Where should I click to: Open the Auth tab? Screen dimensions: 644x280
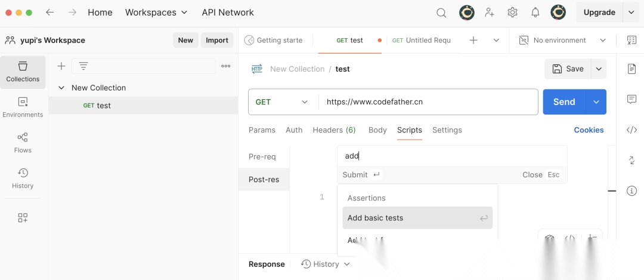click(294, 130)
